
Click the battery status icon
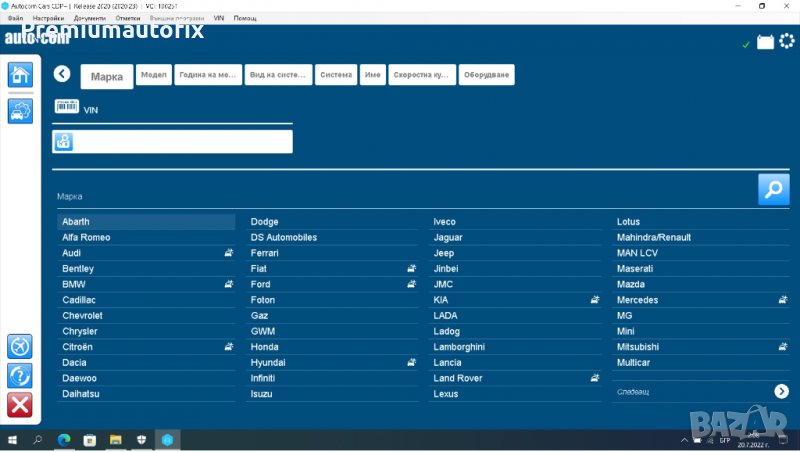tap(765, 43)
